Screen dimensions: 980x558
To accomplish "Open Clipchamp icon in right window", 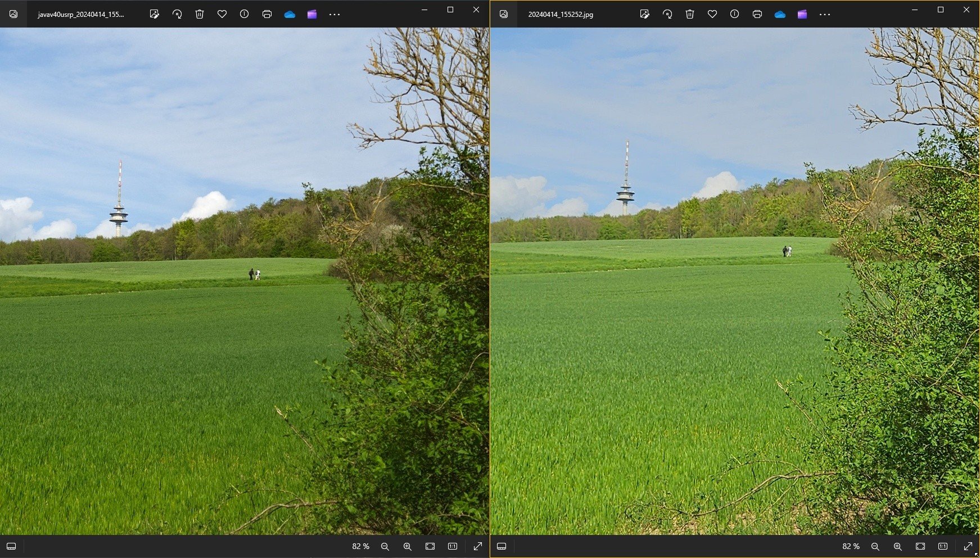I will pyautogui.click(x=802, y=14).
